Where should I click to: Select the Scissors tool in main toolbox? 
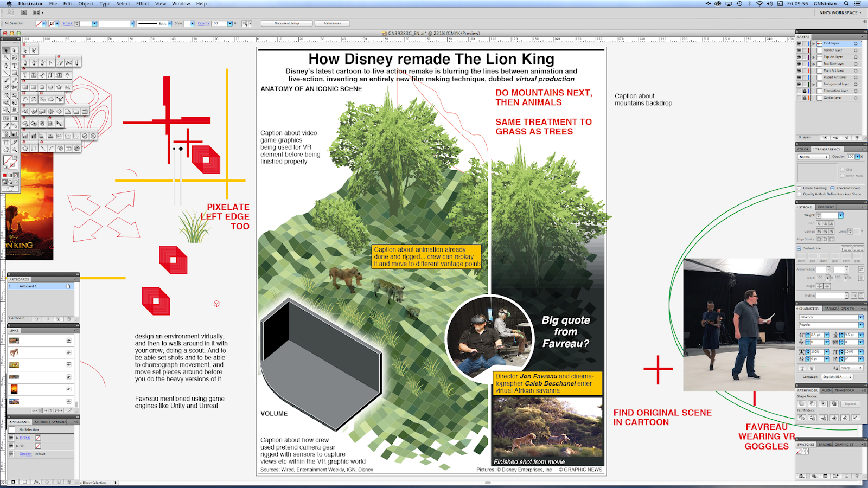coord(15,87)
